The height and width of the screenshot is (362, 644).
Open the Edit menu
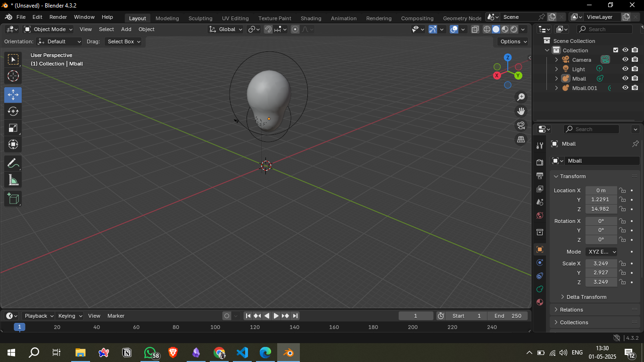coord(37,17)
